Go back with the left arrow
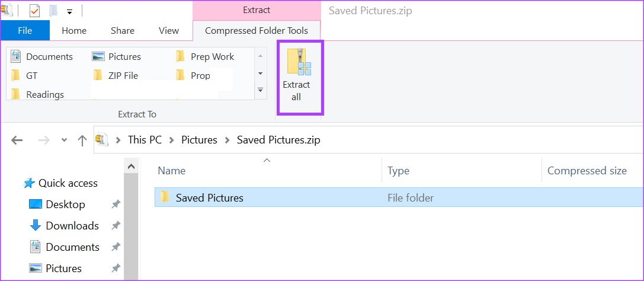This screenshot has width=644, height=281. [x=17, y=140]
